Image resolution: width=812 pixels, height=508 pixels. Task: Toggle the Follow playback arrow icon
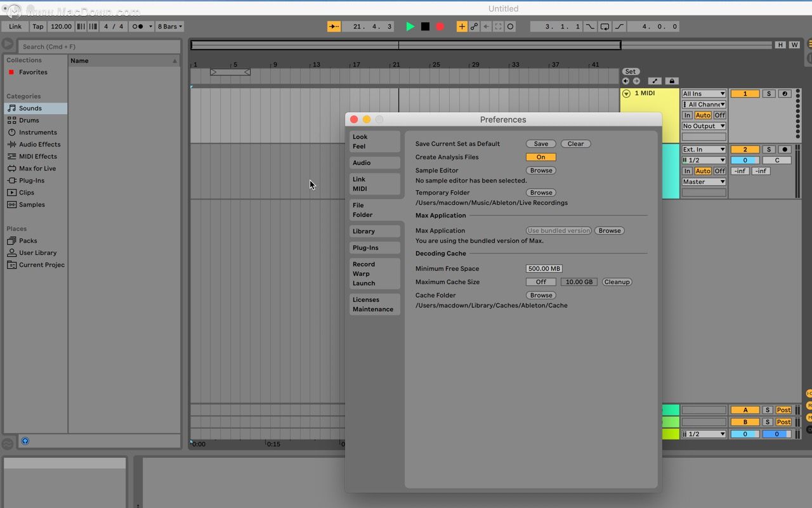pos(334,27)
